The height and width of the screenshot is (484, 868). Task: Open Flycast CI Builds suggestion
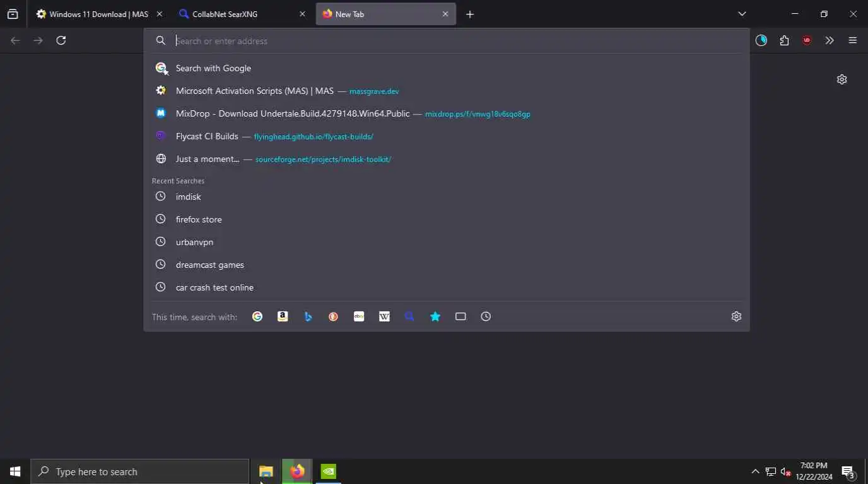pyautogui.click(x=447, y=136)
